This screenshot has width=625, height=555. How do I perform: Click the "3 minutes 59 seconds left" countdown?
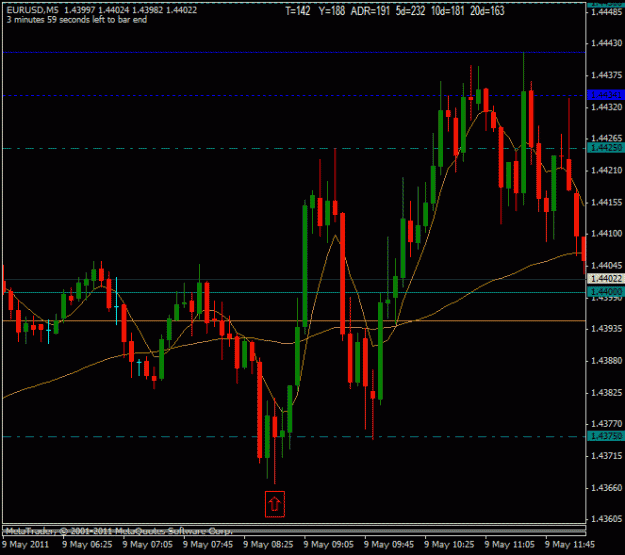coord(77,20)
